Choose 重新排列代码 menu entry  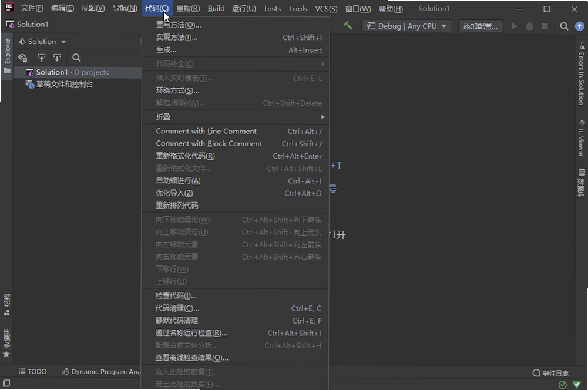pyautogui.click(x=236, y=206)
